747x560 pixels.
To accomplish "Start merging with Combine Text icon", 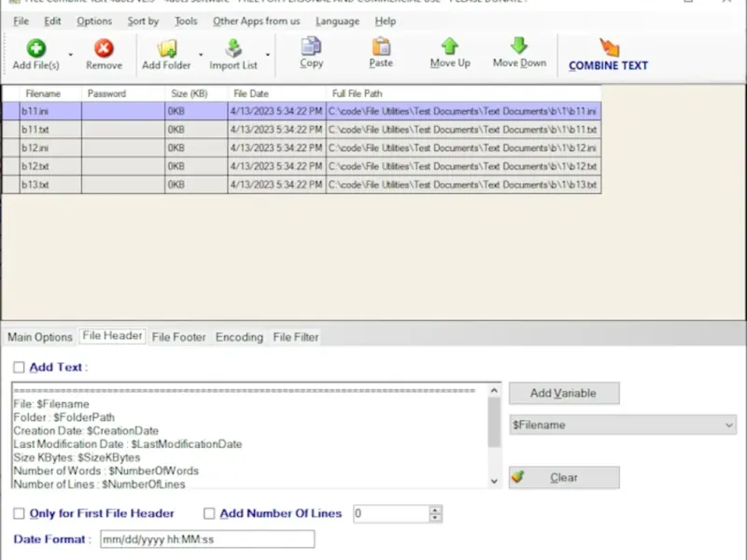I will coord(608,47).
